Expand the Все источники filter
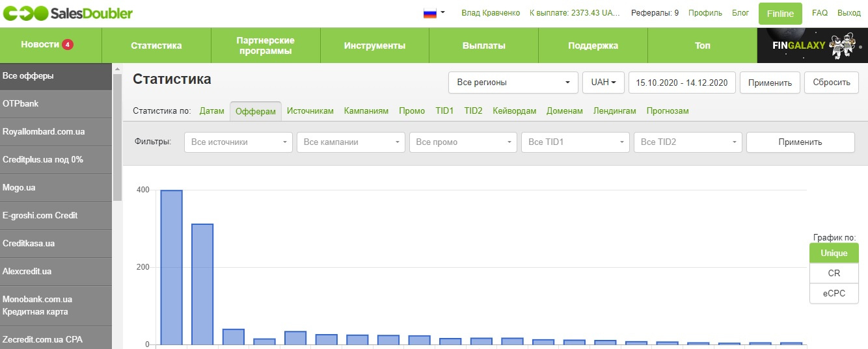Image resolution: width=868 pixels, height=349 pixels. point(239,142)
